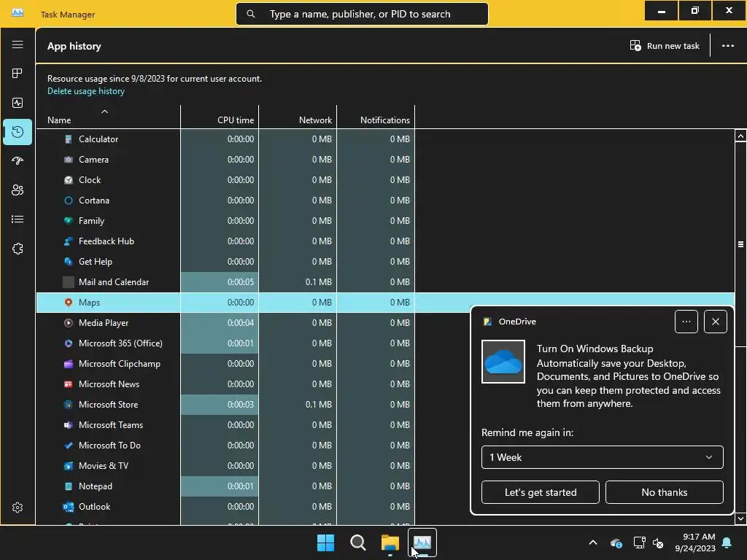Click the muted volume tray icon

point(659,542)
